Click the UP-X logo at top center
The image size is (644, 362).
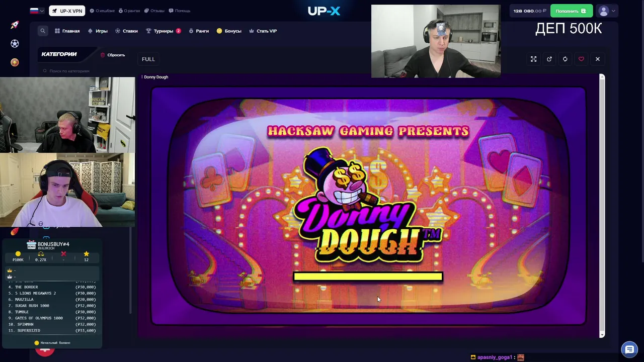324,11
